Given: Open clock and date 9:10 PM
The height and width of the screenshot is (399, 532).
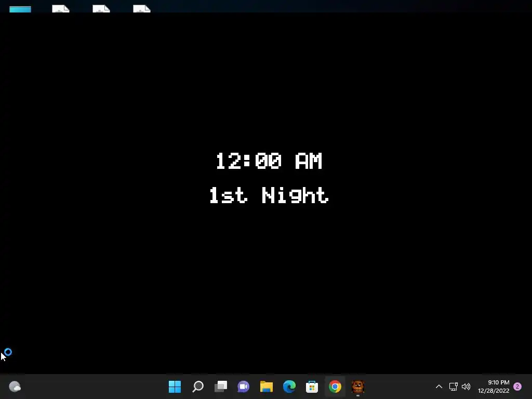Looking at the screenshot, I should coord(494,387).
